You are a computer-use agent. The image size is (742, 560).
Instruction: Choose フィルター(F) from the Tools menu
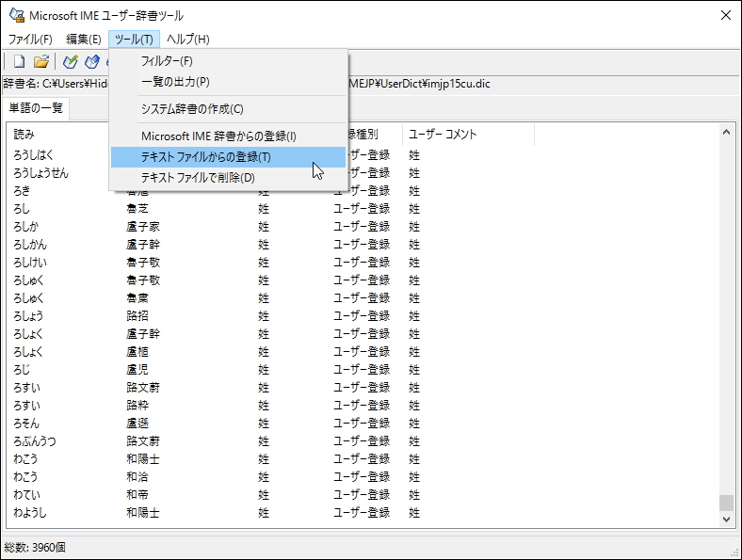click(228, 61)
